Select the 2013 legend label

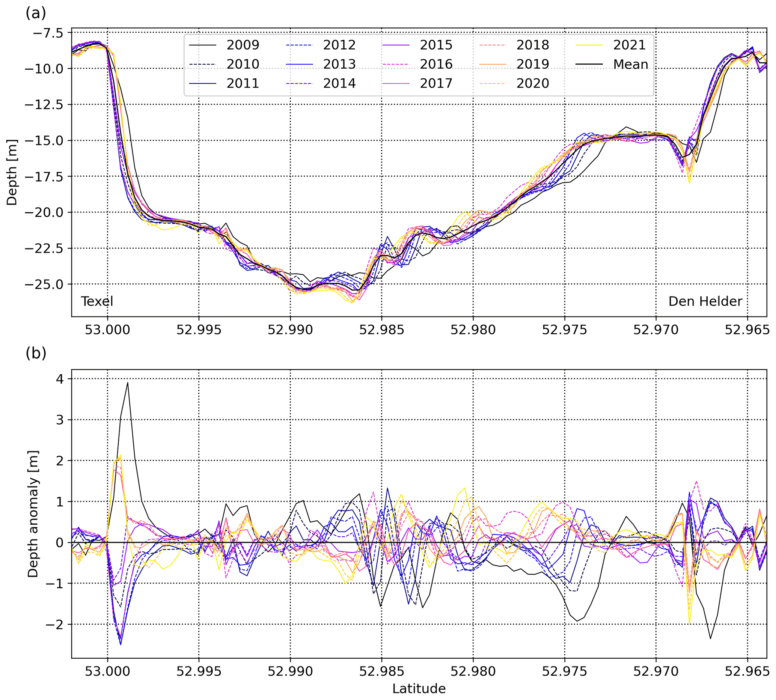coord(339,64)
